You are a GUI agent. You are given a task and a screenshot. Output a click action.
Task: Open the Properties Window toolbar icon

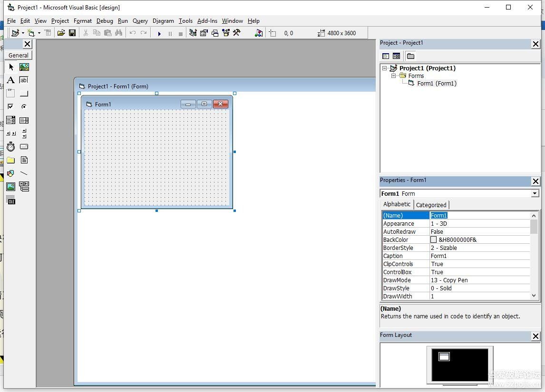(x=204, y=33)
